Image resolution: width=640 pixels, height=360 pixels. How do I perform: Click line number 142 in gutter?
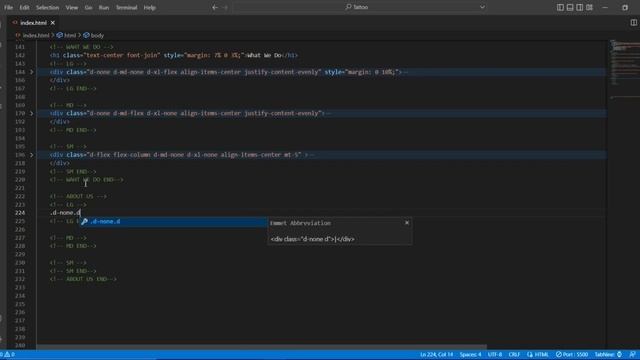tap(20, 55)
